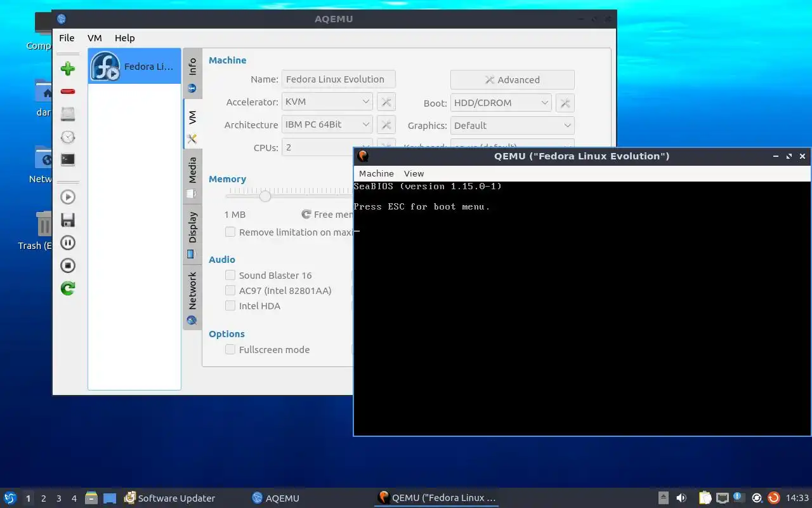Pause the running virtual machine
Viewport: 812px width, 508px height.
[68, 243]
